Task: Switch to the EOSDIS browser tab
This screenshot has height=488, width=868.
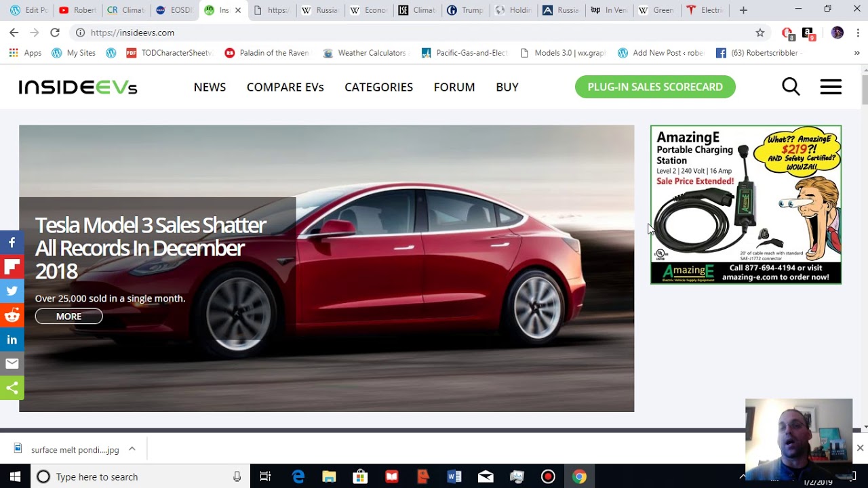Action: 174,10
